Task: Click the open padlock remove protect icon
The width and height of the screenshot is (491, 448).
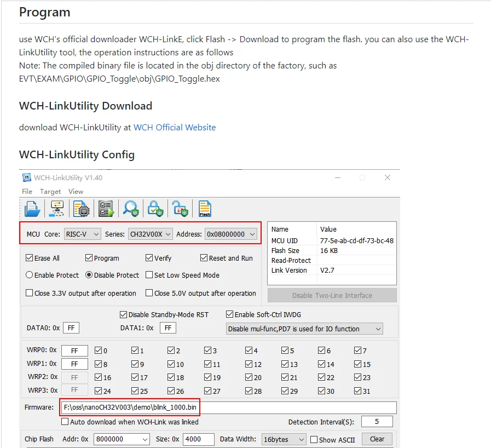Action: [180, 209]
